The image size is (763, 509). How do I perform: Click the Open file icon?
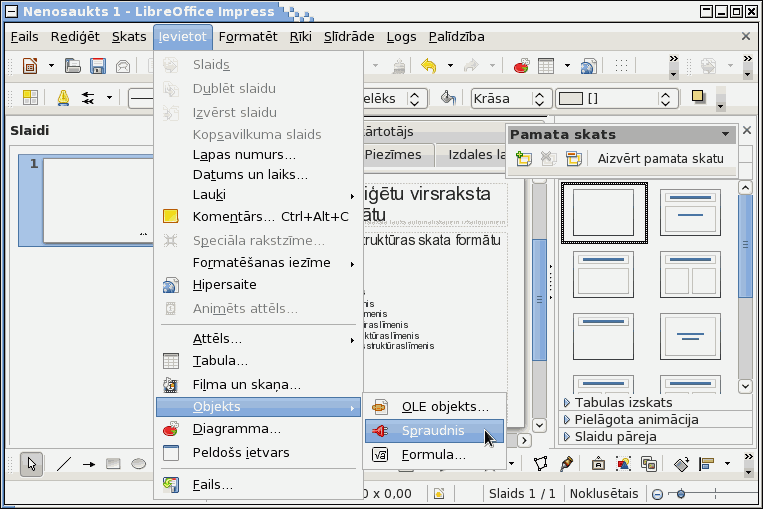73,65
